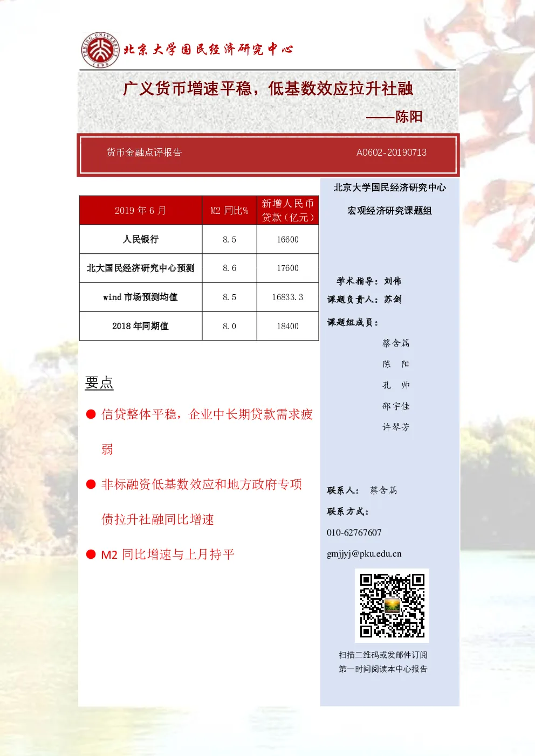Click the 联系方式： label
This screenshot has width=535, height=756.
(x=348, y=511)
